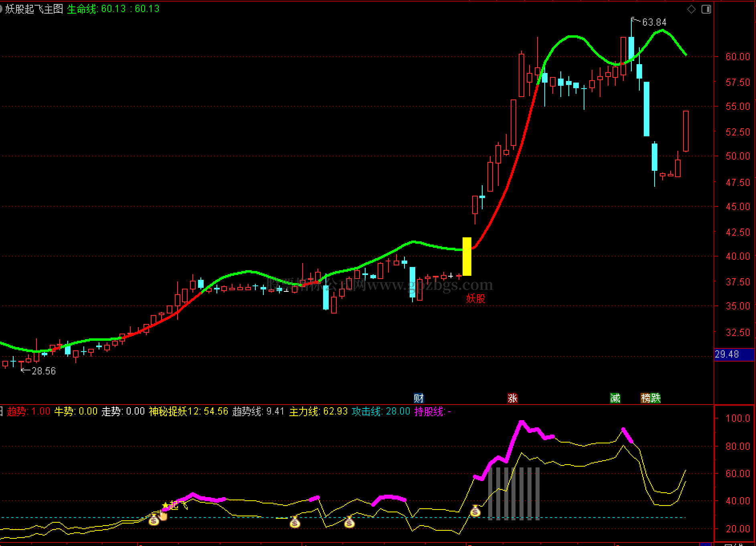
Task: Click the 趋势: 1.00 readout
Action: pos(28,411)
